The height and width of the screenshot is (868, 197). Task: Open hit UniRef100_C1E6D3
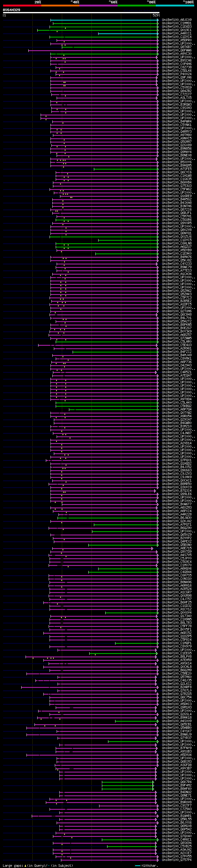coord(176,26)
